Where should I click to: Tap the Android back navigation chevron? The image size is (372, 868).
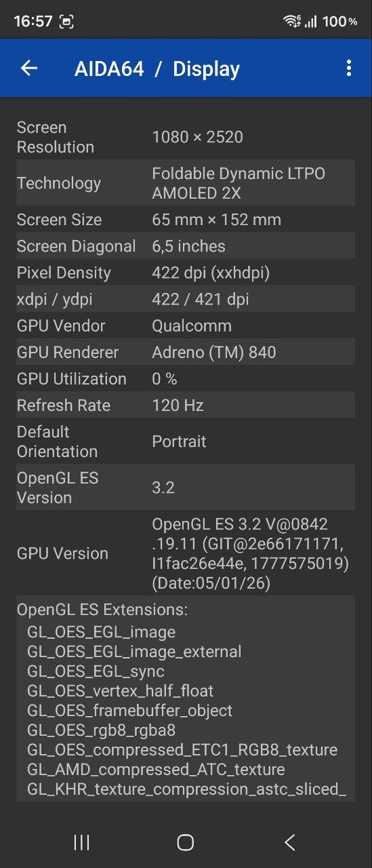pos(290,842)
